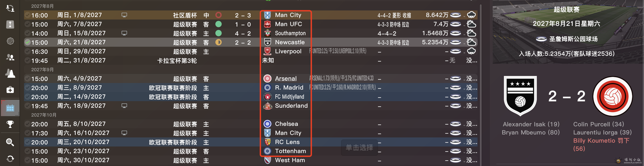Open the R. Madrid opponent entry
This screenshot has height=166, width=644.
coord(289,87)
